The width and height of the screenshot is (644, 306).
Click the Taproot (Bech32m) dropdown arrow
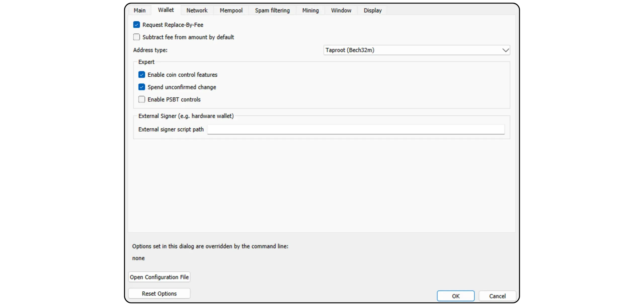pos(505,50)
